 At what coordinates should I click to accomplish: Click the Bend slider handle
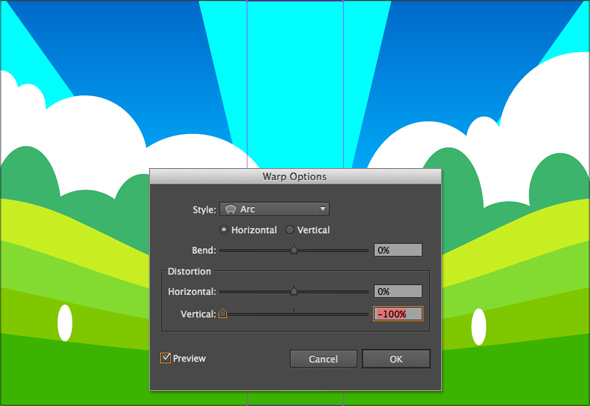(x=294, y=249)
